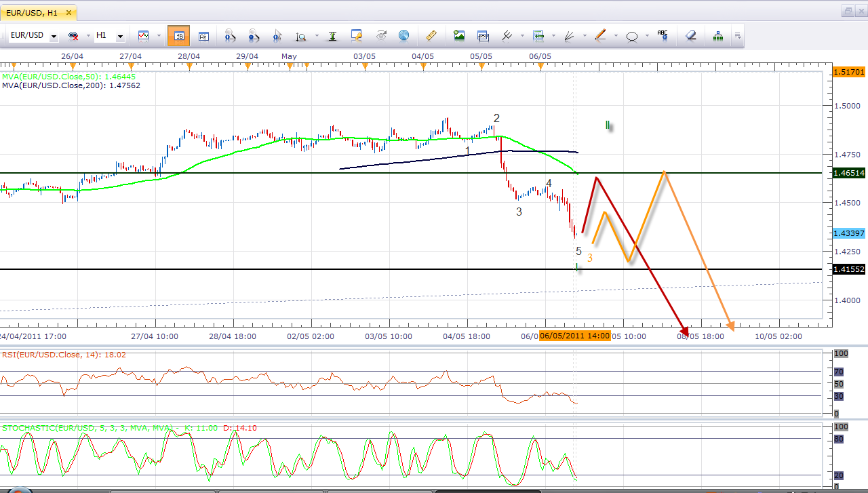Select the eraser tool

pos(690,36)
